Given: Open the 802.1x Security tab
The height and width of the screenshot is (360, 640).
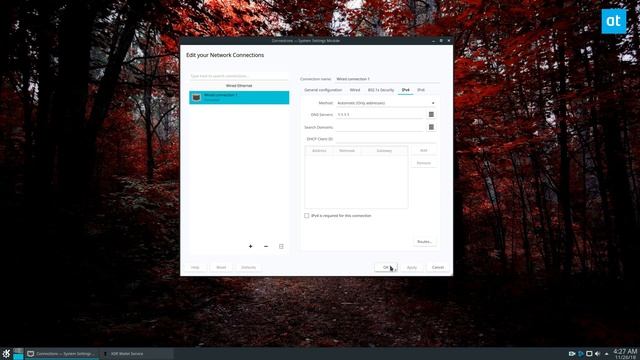Looking at the screenshot, I should [x=381, y=90].
